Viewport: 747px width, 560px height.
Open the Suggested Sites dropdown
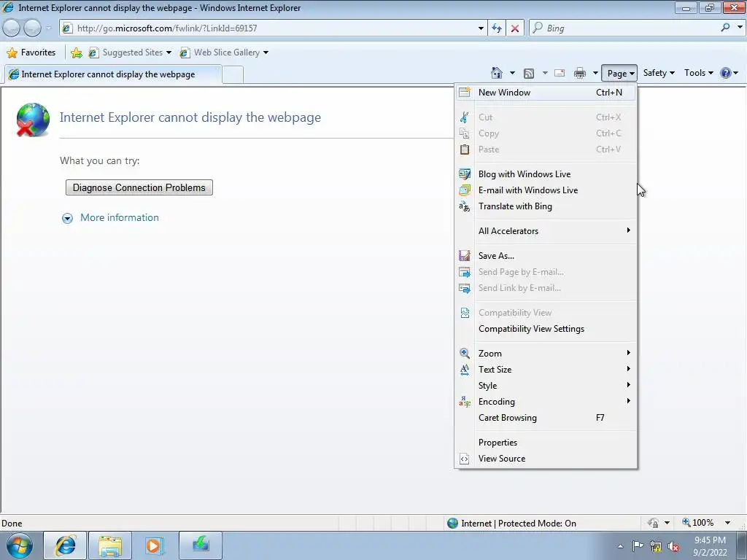[x=169, y=52]
